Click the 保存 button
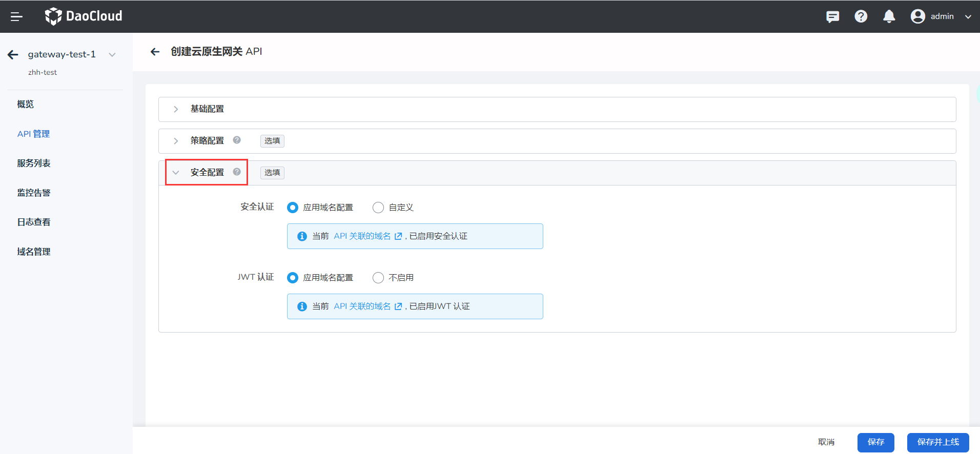 click(876, 442)
